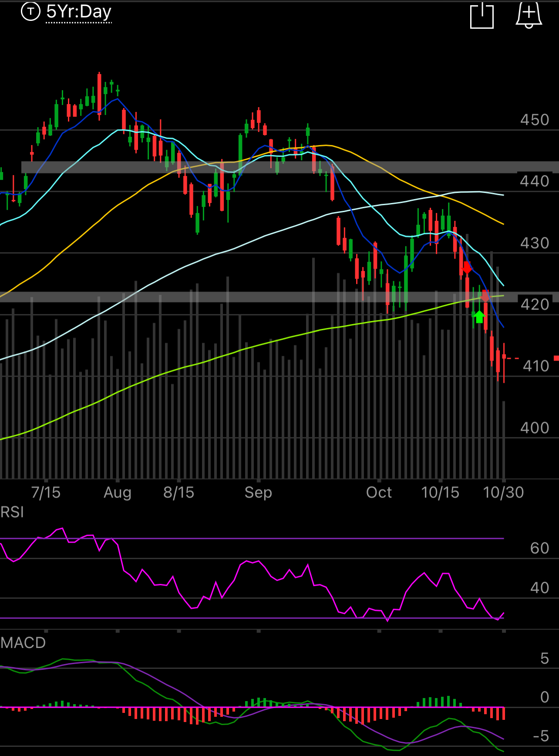Tap the 430 price axis label
The image size is (559, 756).
[535, 243]
